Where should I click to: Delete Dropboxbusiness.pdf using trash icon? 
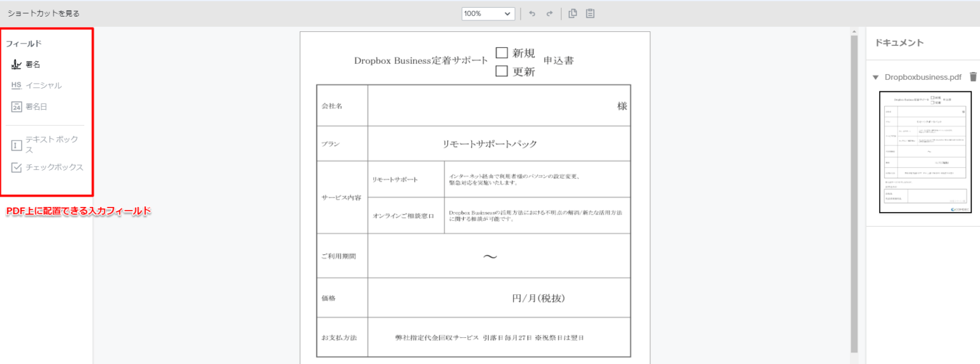972,77
